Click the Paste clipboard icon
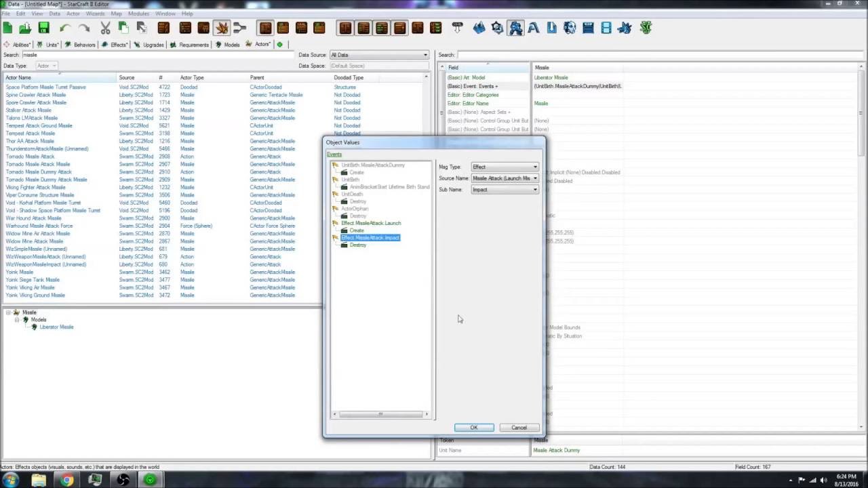Image resolution: width=868 pixels, height=488 pixels. 123,28
